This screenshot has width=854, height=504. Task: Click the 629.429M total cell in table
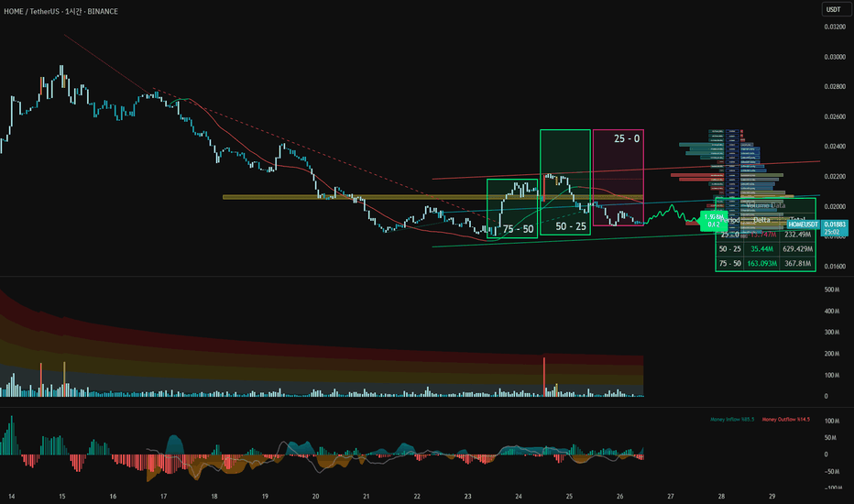point(798,249)
